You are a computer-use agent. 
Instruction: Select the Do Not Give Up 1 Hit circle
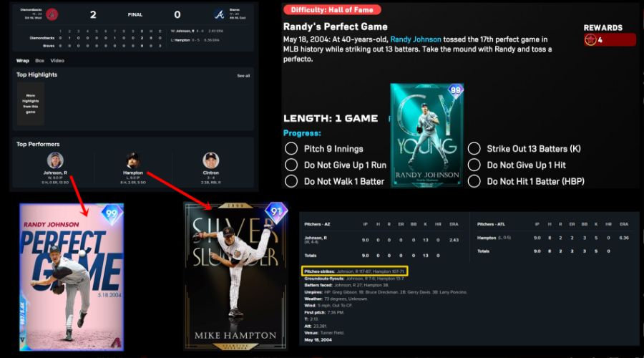point(474,165)
